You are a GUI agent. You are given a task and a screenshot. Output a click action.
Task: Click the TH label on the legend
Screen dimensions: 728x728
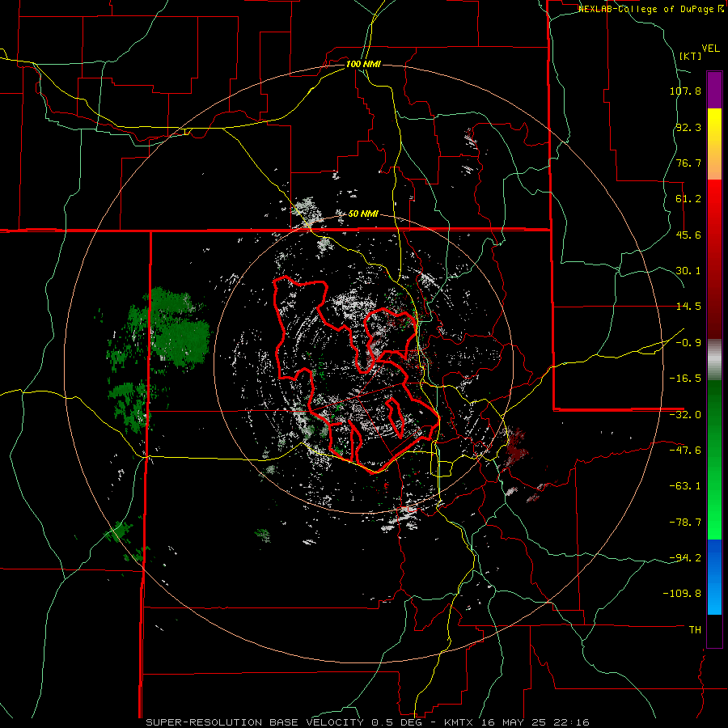pyautogui.click(x=695, y=630)
